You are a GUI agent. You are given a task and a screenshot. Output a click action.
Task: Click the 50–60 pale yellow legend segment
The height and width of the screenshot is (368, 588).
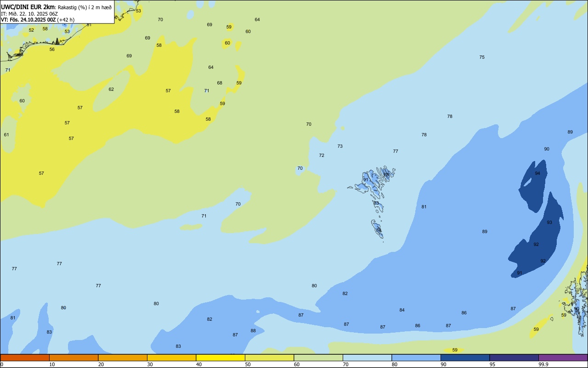269,357
